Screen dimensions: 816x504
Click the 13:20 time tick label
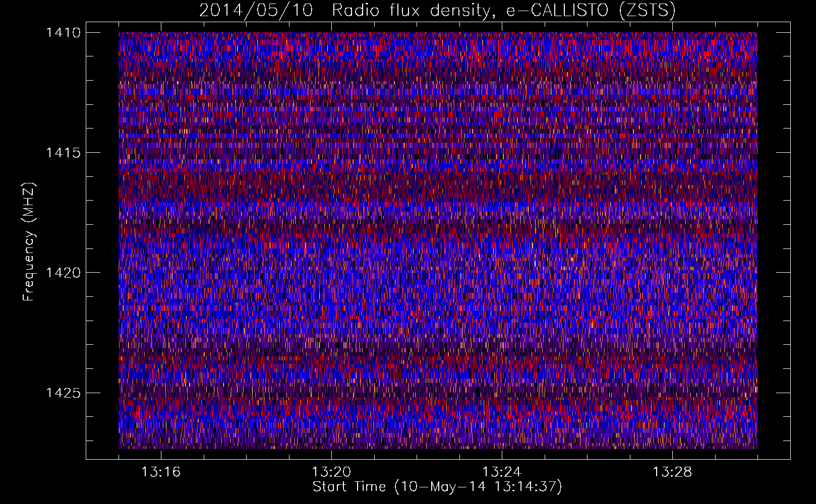coord(331,472)
